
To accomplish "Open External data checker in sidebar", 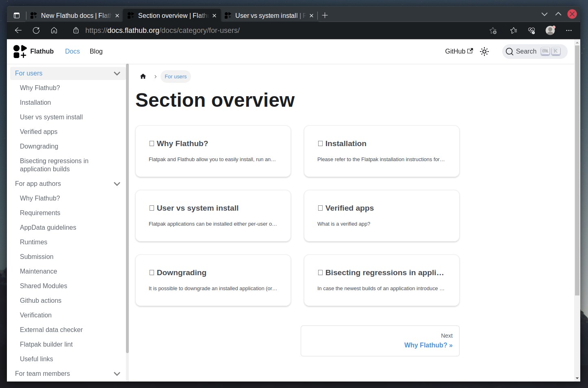I will (x=51, y=330).
